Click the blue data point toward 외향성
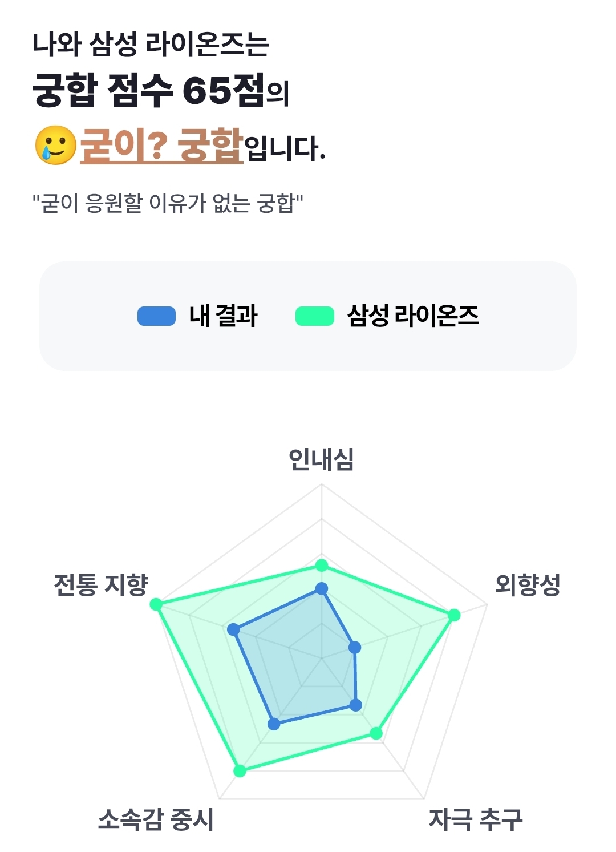The width and height of the screenshot is (616, 852). coord(355,647)
